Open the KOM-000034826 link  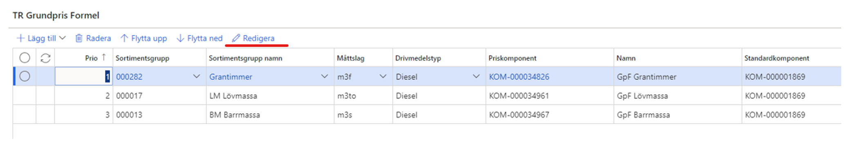[519, 77]
